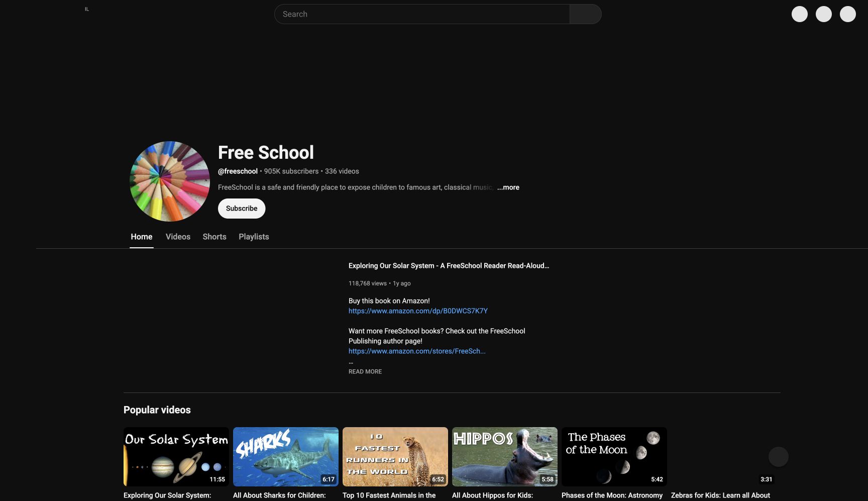Click the title "Phases of the Moon: Astronomy"
868x501 pixels.
(x=612, y=495)
